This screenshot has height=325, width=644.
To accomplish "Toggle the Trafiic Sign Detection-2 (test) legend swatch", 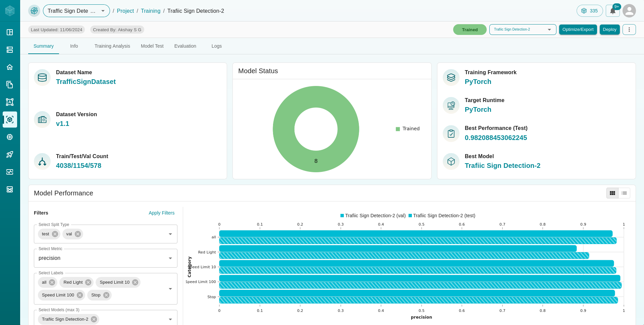I will (x=410, y=216).
